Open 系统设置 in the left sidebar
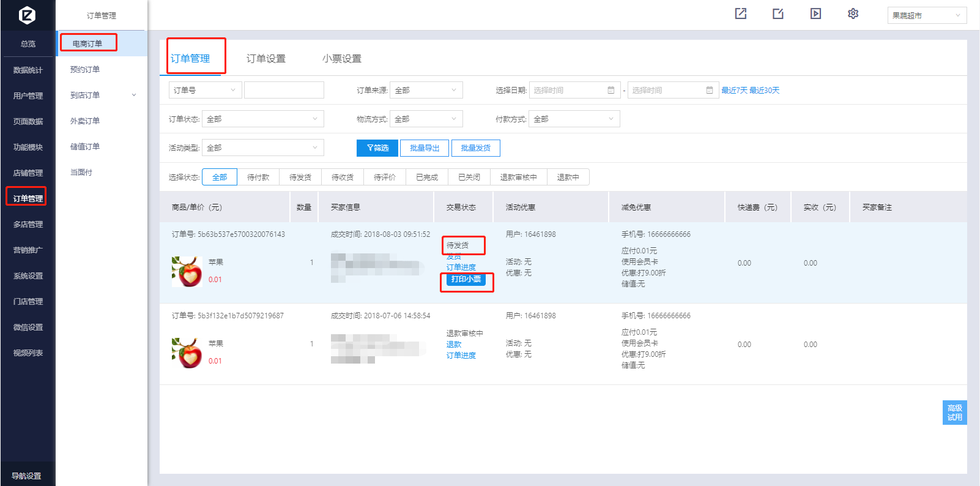The image size is (980, 486). (x=28, y=276)
